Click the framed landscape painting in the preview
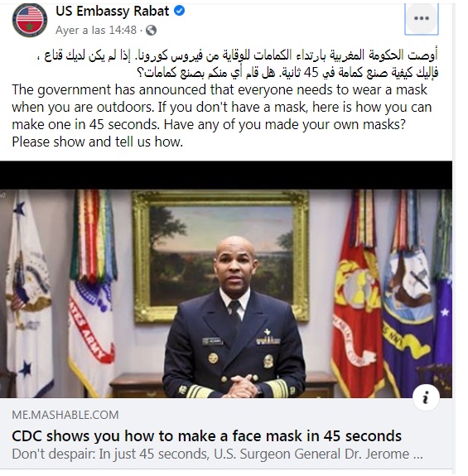Screen dimensions: 468x476 pyautogui.click(x=220, y=257)
